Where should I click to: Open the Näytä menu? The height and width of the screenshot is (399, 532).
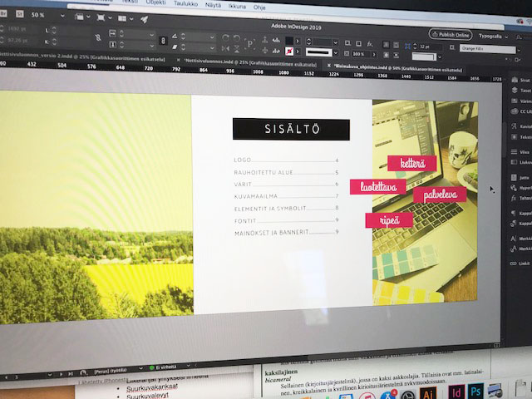coord(213,5)
